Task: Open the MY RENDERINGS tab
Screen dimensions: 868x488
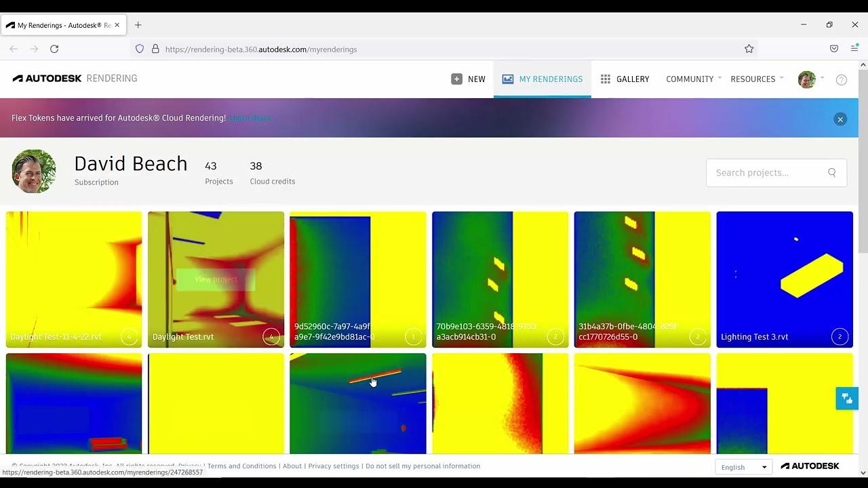Action: pos(542,79)
